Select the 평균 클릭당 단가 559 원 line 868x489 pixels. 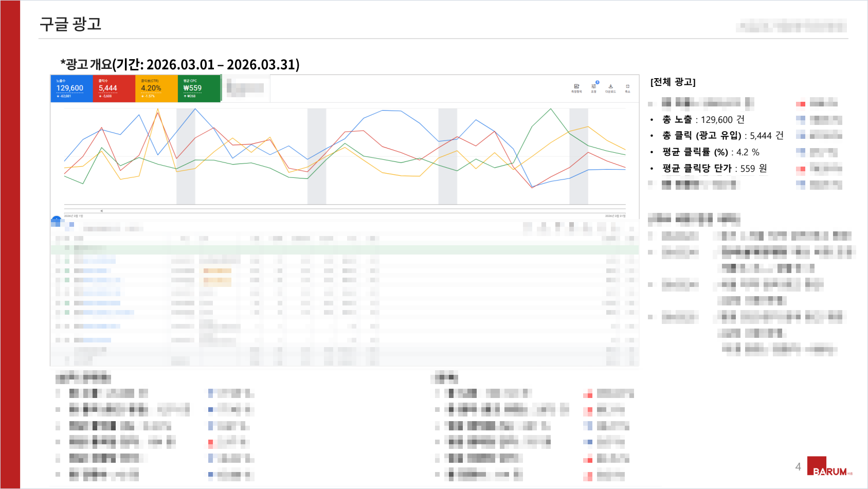[714, 169]
